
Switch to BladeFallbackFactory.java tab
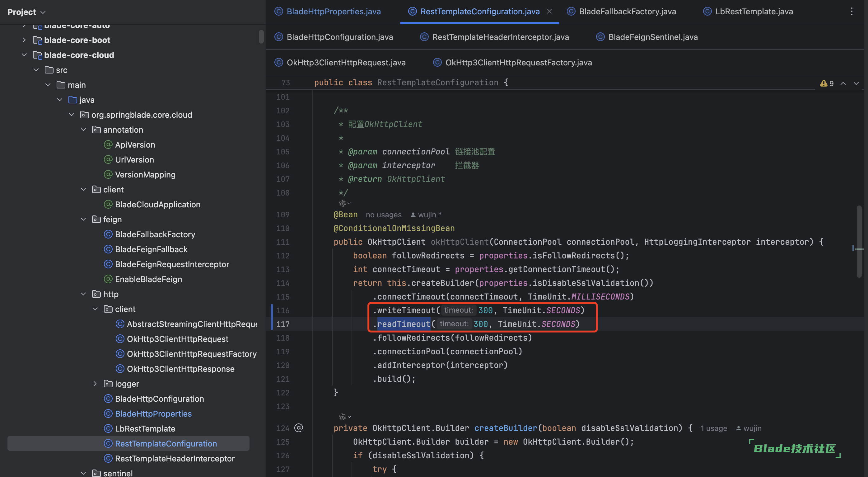(x=622, y=12)
